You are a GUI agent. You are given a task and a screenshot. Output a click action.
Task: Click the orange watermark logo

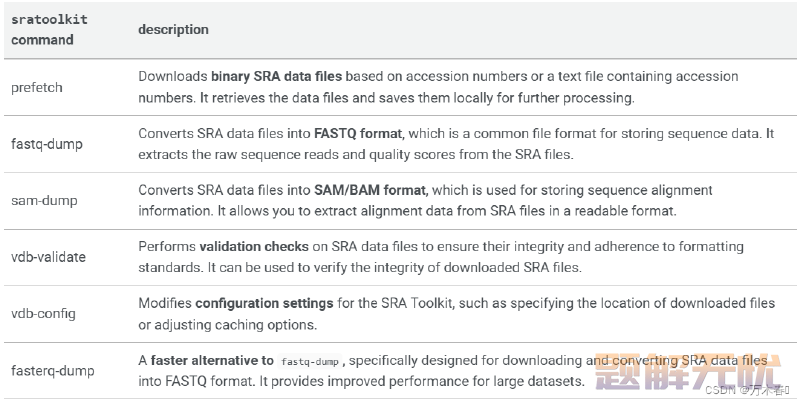(689, 371)
